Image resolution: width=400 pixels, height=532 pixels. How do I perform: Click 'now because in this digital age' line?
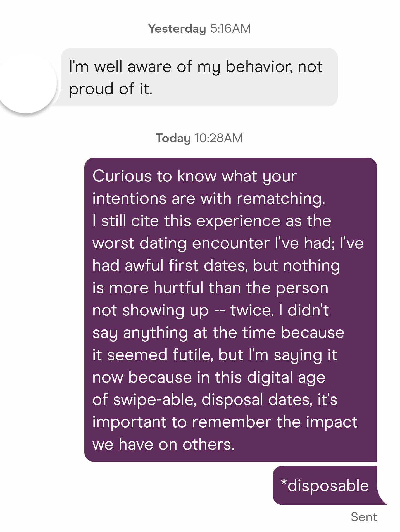tap(209, 377)
